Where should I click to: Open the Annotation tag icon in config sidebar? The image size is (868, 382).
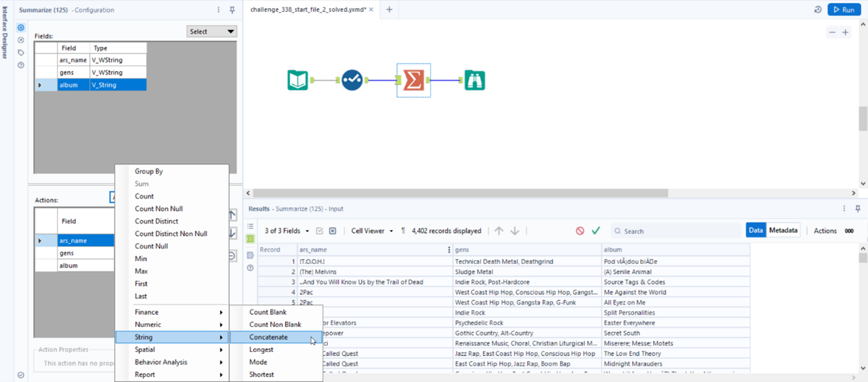click(21, 53)
